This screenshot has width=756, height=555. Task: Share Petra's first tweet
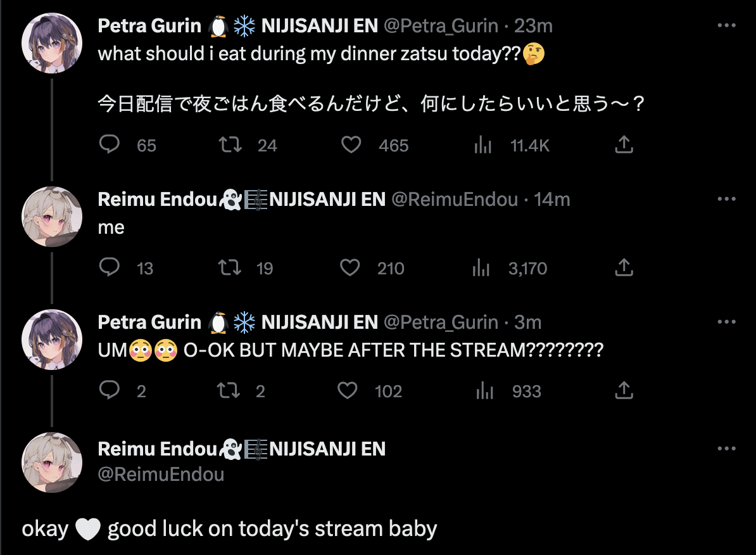pos(624,146)
